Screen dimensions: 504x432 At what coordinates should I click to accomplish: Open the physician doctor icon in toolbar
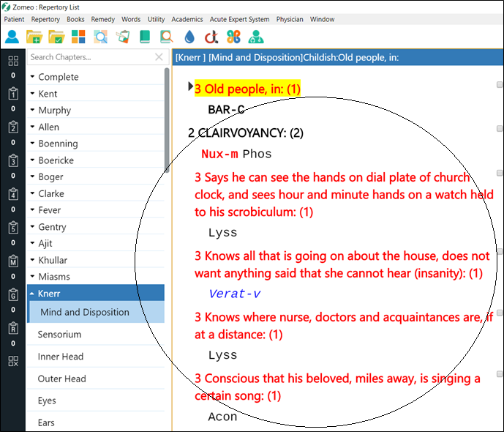tap(256, 37)
